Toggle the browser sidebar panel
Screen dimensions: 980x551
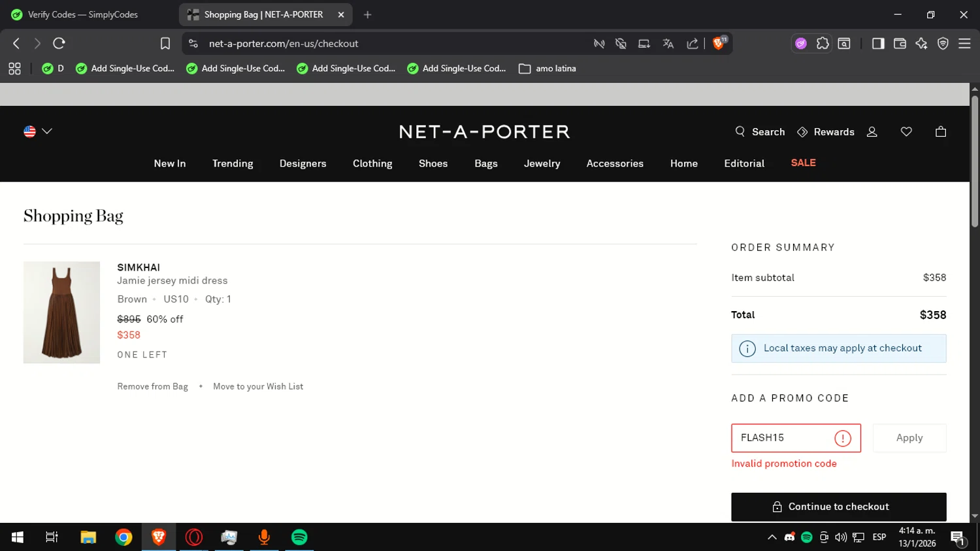click(878, 43)
